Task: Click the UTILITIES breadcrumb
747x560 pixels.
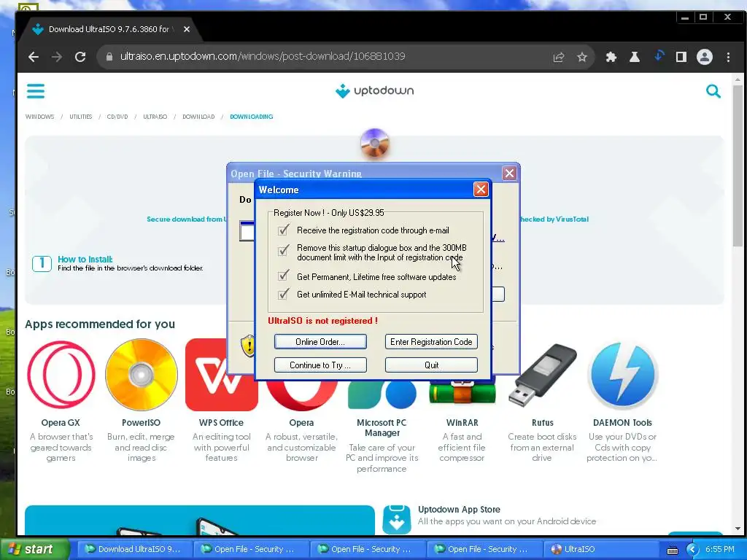Action: 80,117
